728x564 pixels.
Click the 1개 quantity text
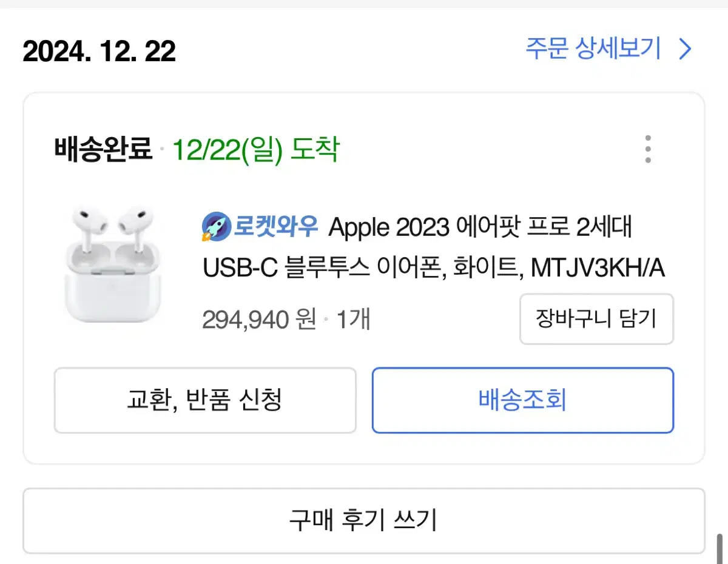[353, 319]
